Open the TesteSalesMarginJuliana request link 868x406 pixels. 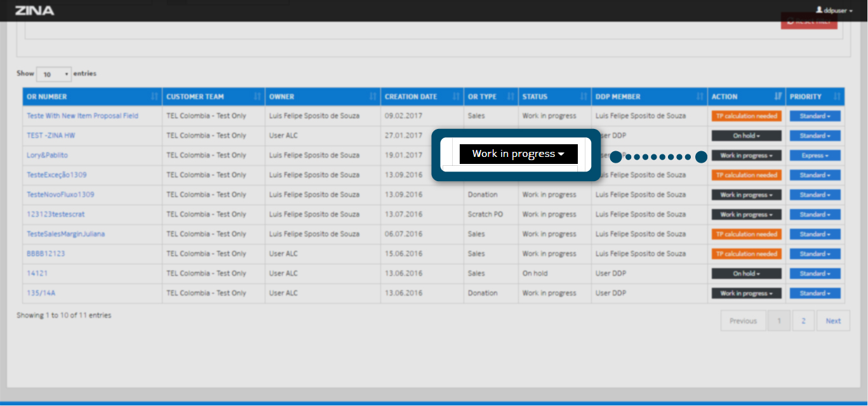(x=66, y=234)
